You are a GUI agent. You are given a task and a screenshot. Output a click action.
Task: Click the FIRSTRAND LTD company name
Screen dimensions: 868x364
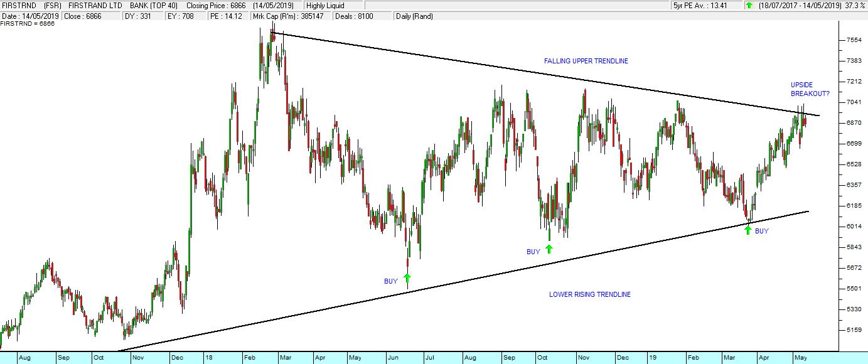pos(96,6)
